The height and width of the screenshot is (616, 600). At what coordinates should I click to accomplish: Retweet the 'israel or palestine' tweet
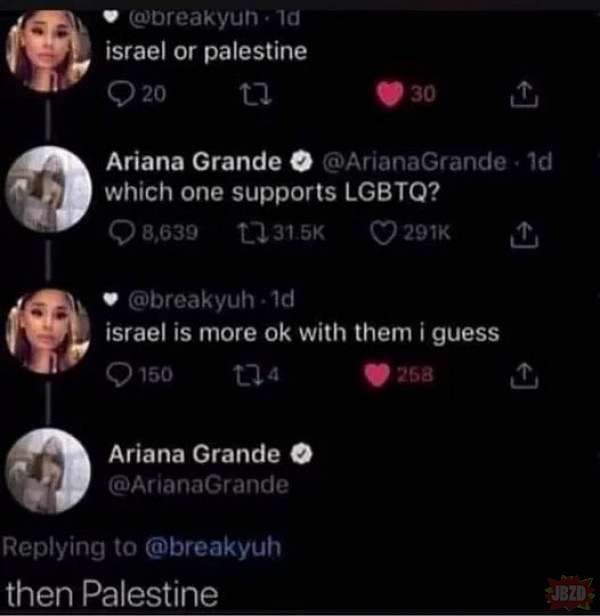pos(256,95)
